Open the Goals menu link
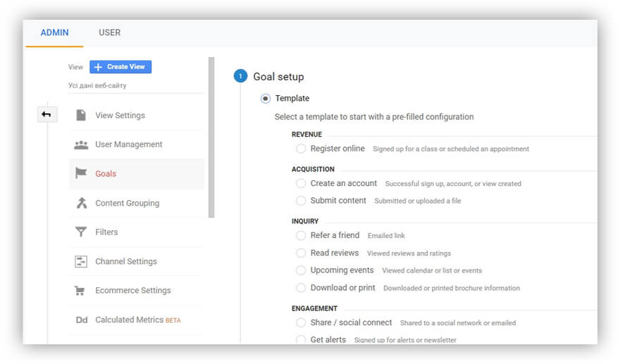Viewport: 620px width, 364px height. tap(106, 173)
